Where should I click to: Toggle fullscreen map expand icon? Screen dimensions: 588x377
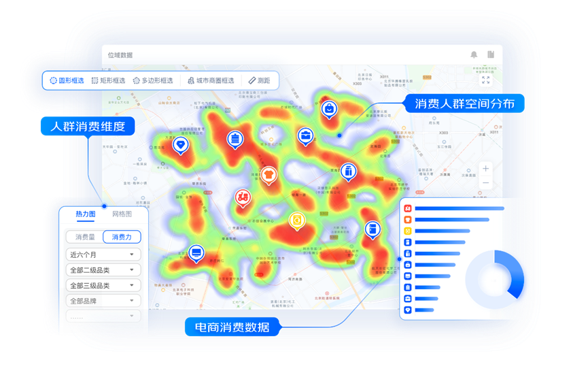pos(485,80)
